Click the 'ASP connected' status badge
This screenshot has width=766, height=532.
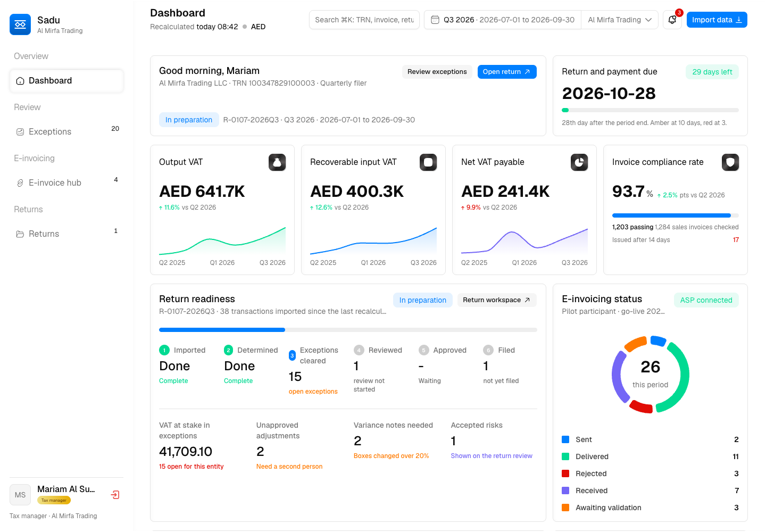point(706,300)
